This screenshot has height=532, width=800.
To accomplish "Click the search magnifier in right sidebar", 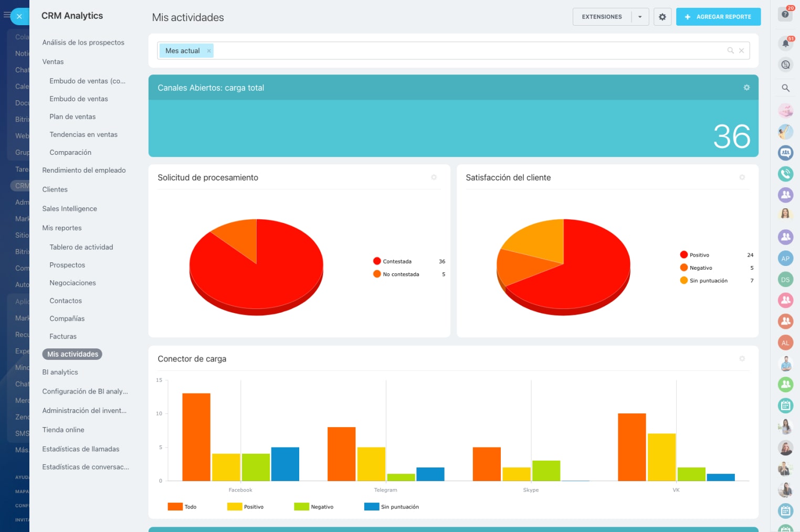I will (785, 88).
